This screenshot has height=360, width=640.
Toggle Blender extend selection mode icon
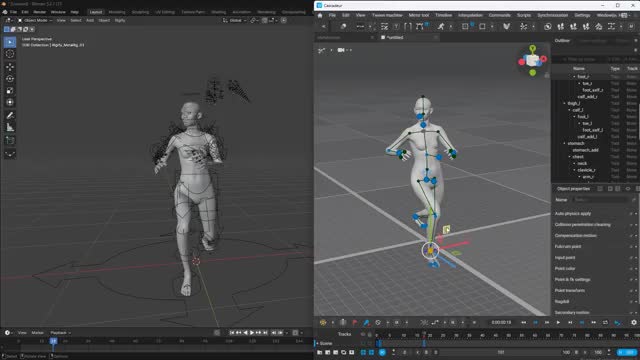click(13, 29)
